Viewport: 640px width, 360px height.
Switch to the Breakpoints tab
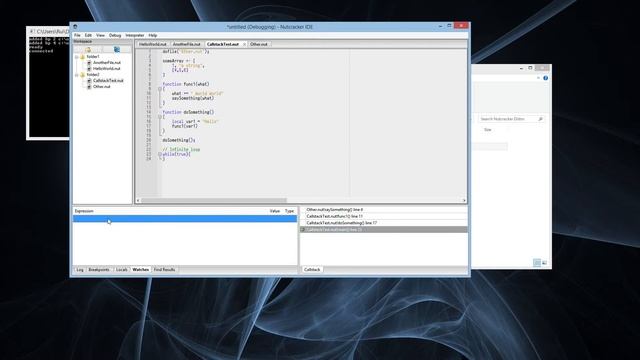coord(99,270)
